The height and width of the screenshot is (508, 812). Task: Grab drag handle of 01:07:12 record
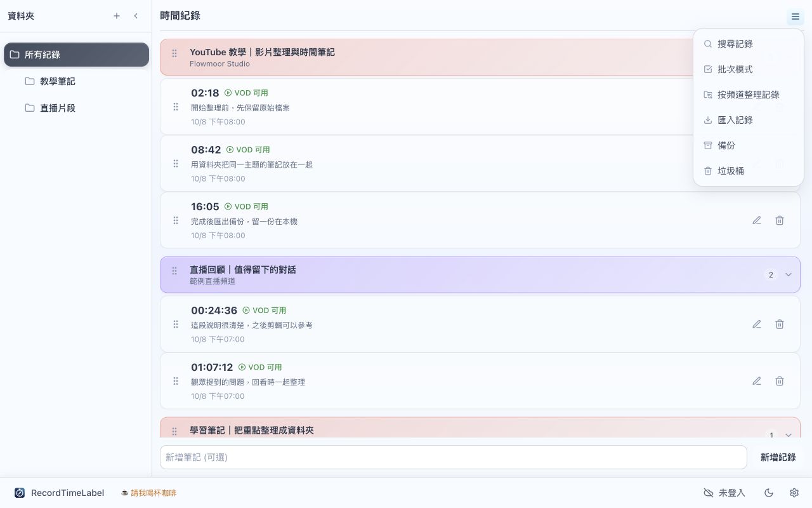[176, 381]
